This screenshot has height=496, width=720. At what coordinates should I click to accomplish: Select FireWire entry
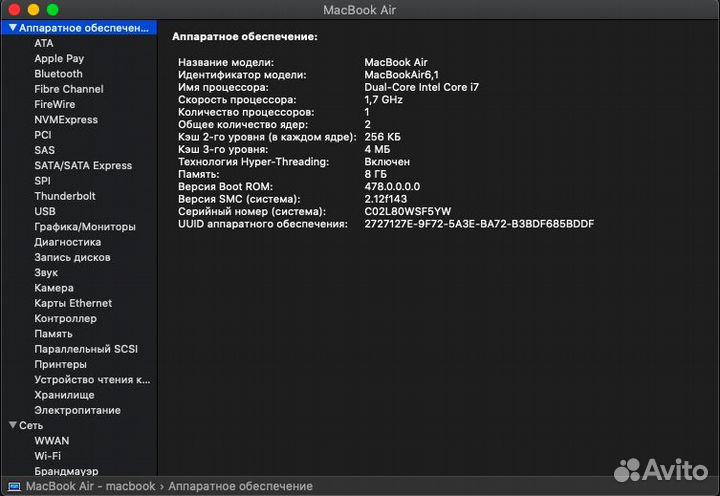point(55,104)
